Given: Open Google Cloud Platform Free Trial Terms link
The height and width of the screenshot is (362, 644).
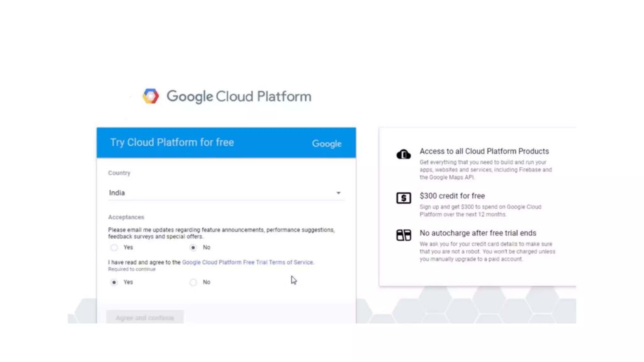Looking at the screenshot, I should point(247,262).
